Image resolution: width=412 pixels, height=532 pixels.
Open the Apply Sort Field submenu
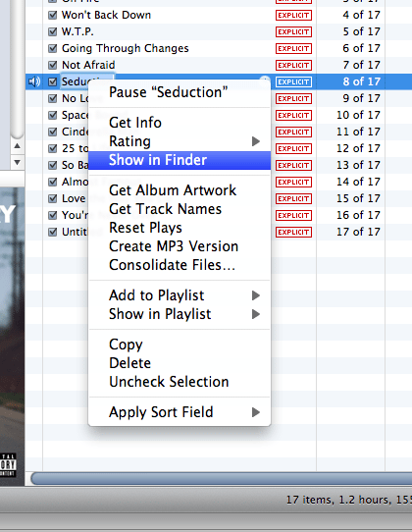(x=180, y=412)
